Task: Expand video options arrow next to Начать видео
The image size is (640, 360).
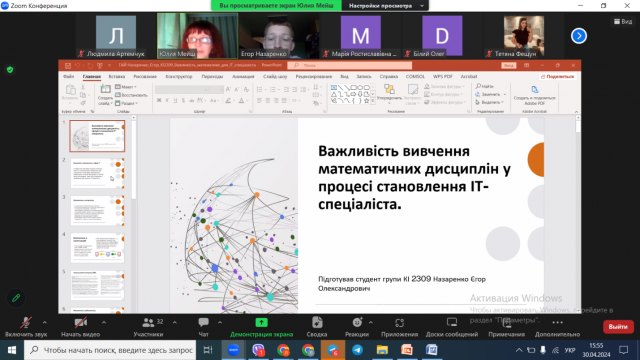Action: (104, 322)
